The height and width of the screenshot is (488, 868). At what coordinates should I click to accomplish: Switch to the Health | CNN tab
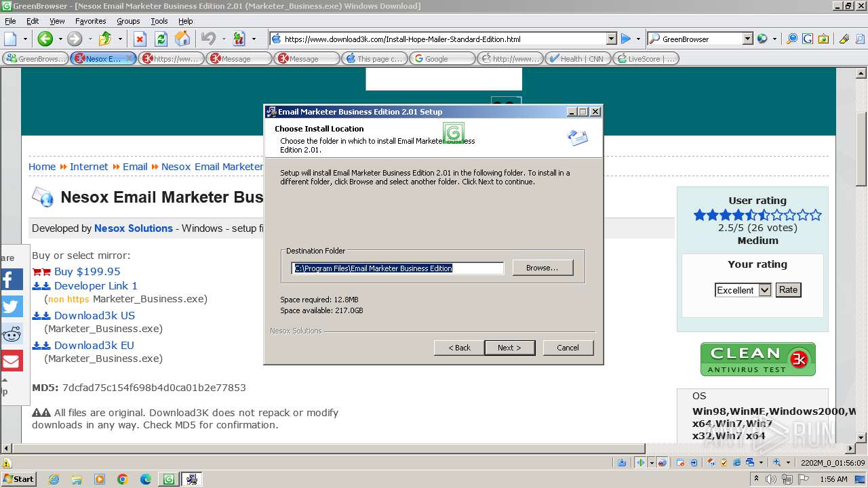pos(578,58)
